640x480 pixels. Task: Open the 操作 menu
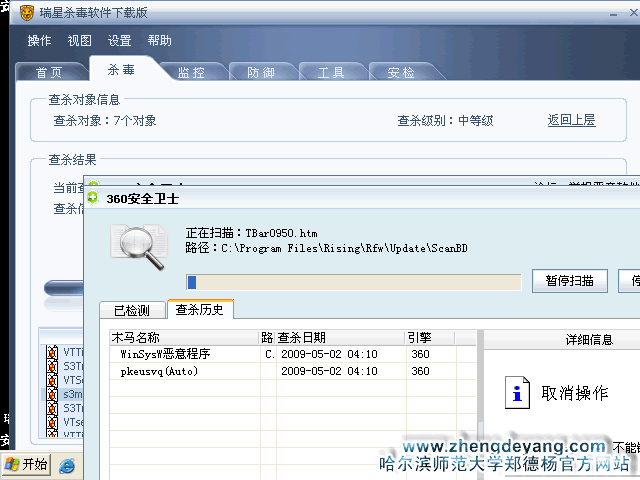click(40, 40)
